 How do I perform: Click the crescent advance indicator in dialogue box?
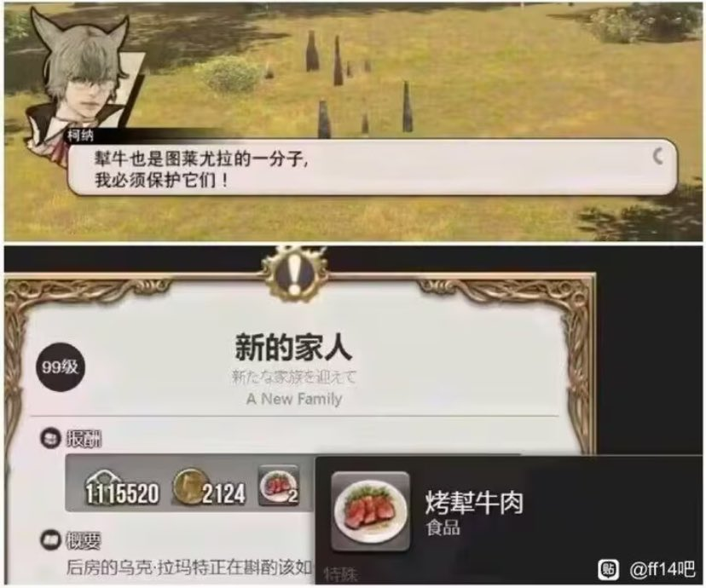tap(657, 157)
